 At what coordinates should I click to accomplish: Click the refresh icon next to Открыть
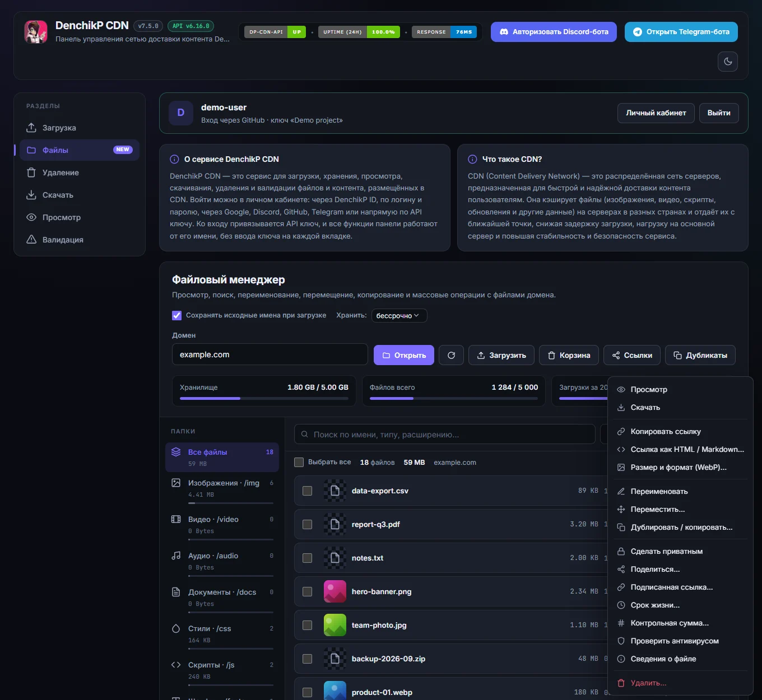pyautogui.click(x=451, y=355)
